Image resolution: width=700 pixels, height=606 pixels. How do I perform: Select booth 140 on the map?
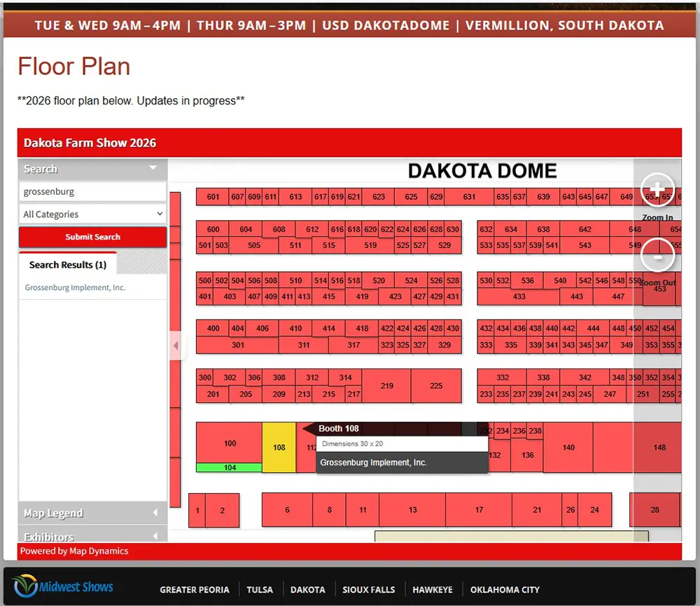click(x=568, y=448)
